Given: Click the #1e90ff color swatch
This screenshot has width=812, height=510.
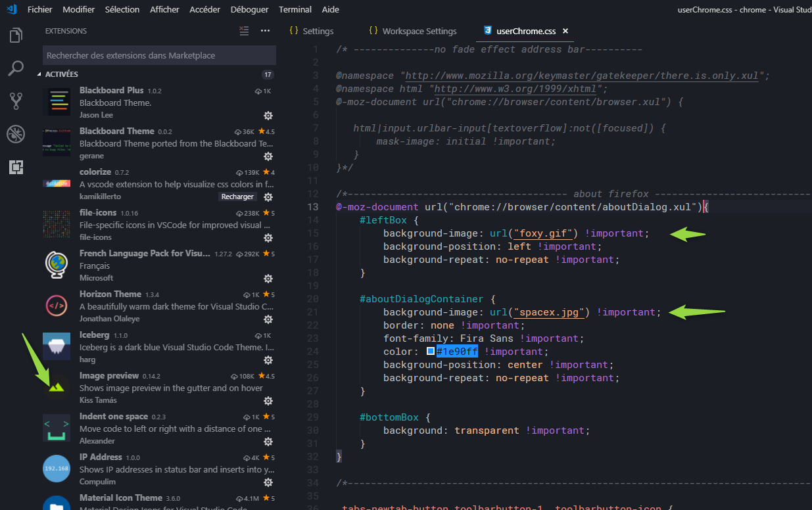Looking at the screenshot, I should coord(431,351).
